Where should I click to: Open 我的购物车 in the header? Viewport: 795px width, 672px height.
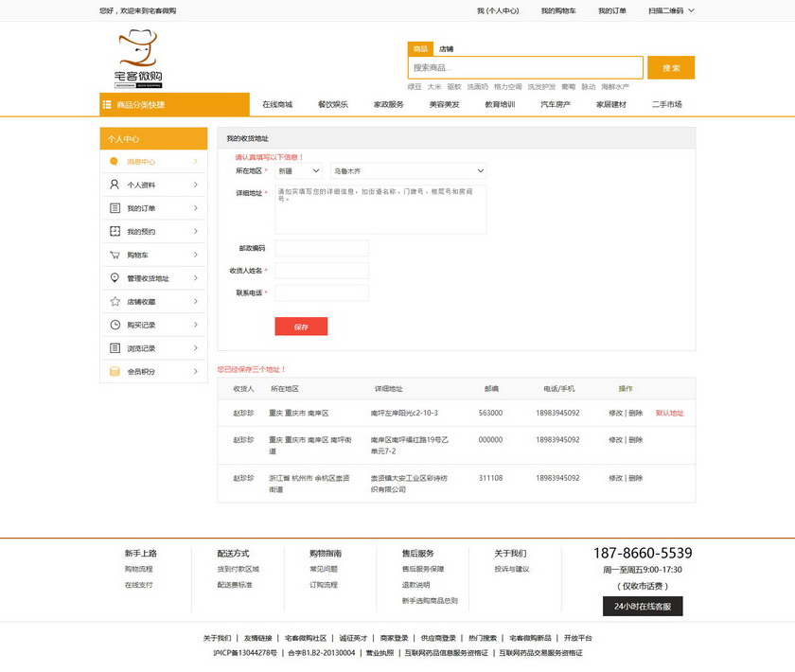[558, 10]
